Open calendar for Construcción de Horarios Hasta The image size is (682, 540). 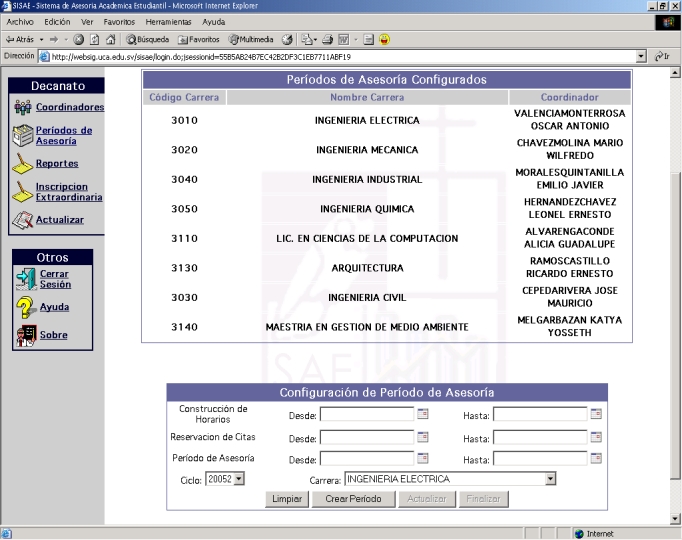coord(596,413)
